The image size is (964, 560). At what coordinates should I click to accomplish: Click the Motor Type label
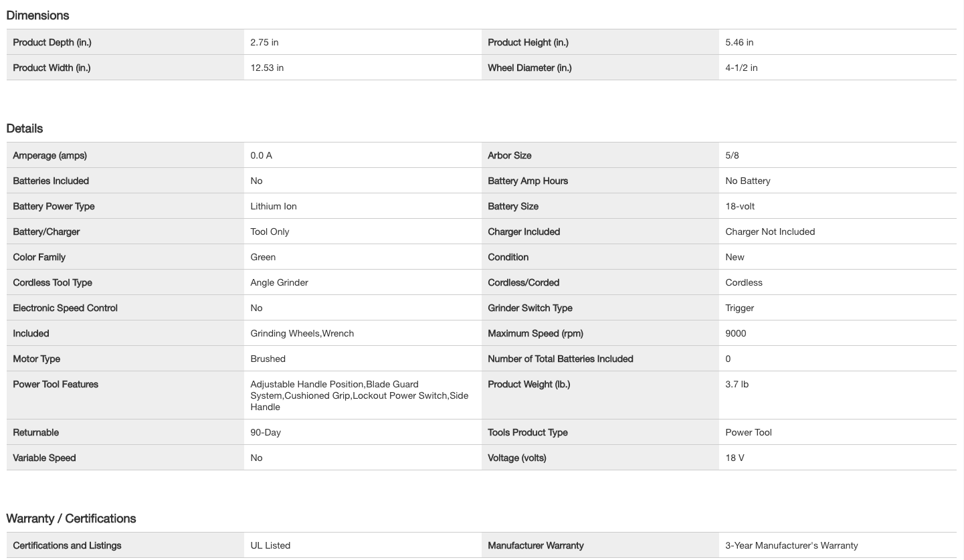tap(37, 359)
